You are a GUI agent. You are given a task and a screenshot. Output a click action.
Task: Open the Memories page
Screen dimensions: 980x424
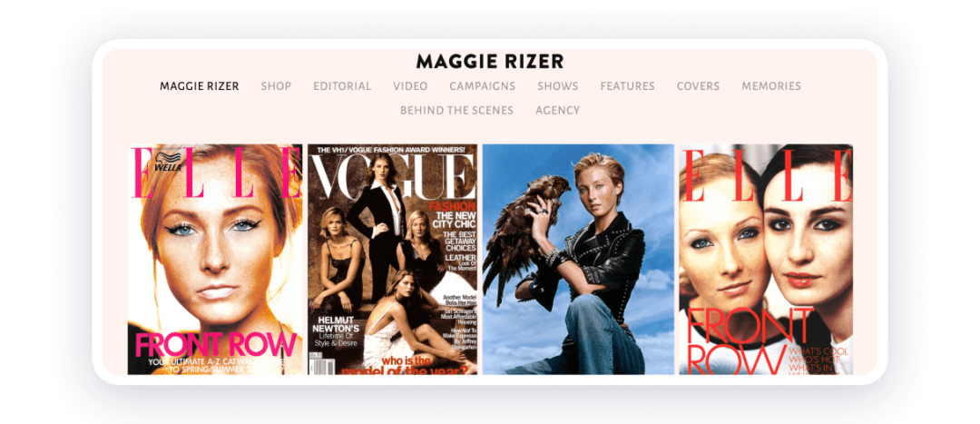(x=771, y=86)
